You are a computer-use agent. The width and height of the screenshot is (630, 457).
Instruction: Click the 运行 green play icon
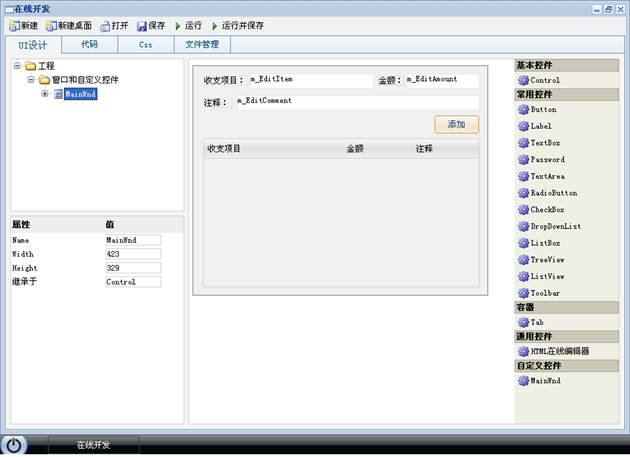(178, 26)
